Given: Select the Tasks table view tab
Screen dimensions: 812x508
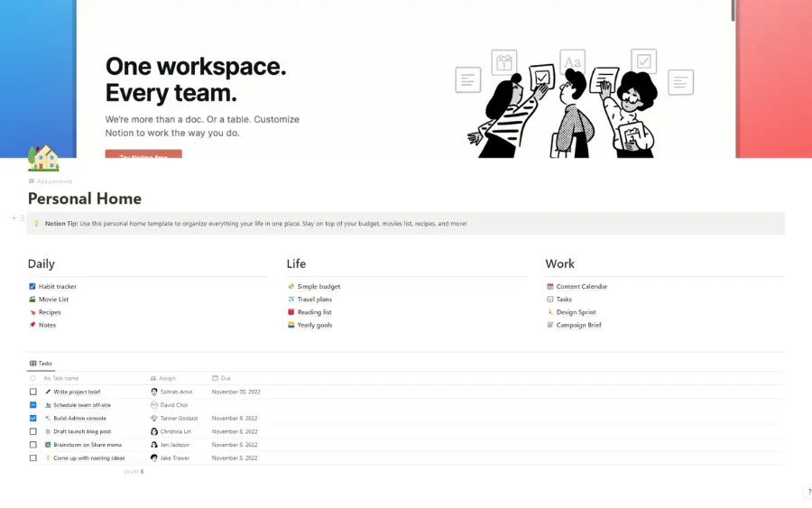Looking at the screenshot, I should click(x=41, y=364).
